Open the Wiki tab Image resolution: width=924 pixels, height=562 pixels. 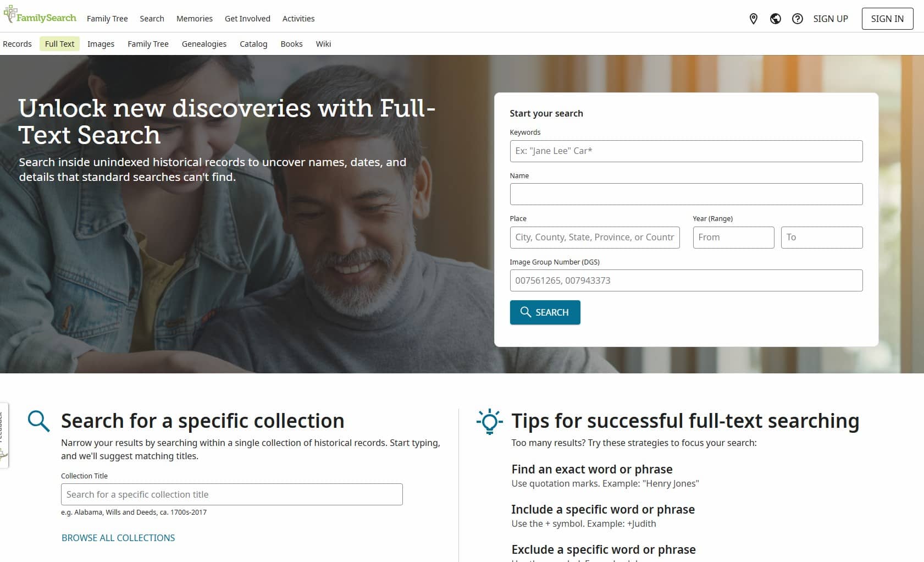(323, 44)
